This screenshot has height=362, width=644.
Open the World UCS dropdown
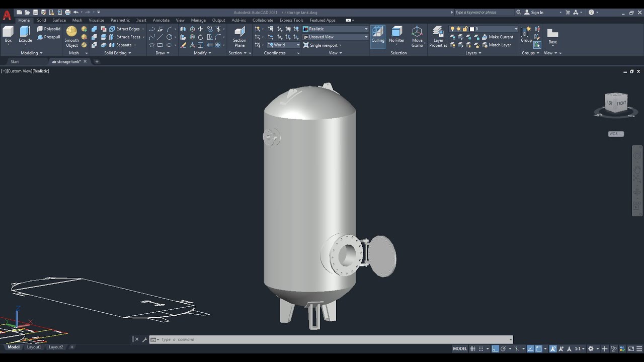(x=284, y=45)
